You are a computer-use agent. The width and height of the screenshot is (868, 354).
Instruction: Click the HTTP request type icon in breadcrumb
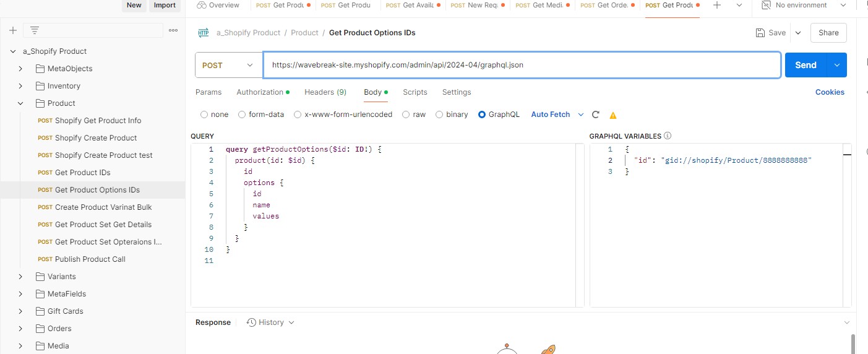click(204, 33)
